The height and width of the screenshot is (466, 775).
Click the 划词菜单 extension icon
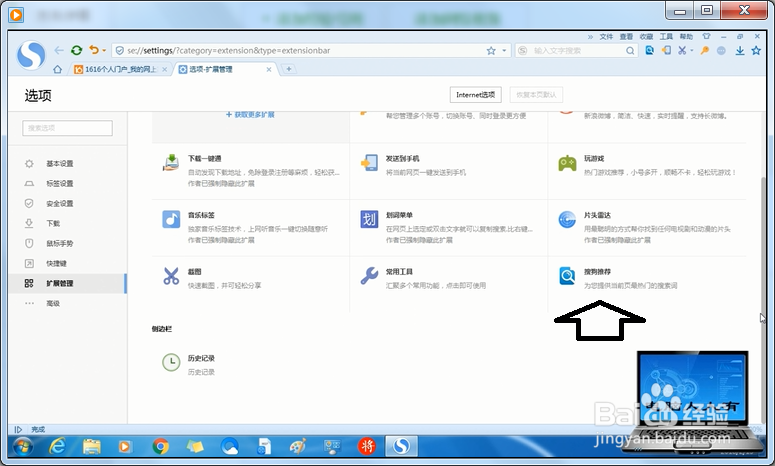pyautogui.click(x=369, y=219)
